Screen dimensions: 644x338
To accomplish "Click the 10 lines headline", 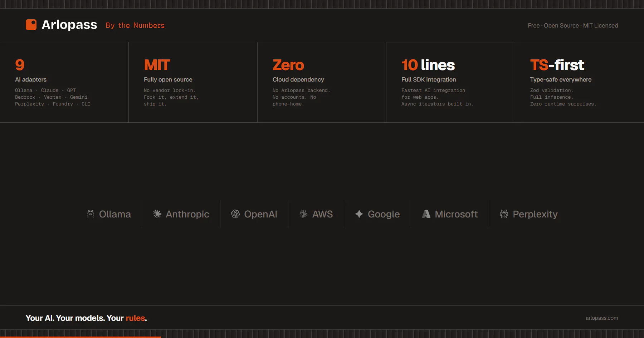I will 428,65.
